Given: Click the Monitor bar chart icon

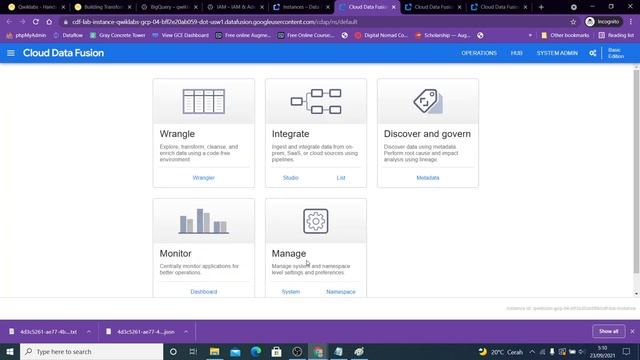Looking at the screenshot, I should click(x=204, y=221).
